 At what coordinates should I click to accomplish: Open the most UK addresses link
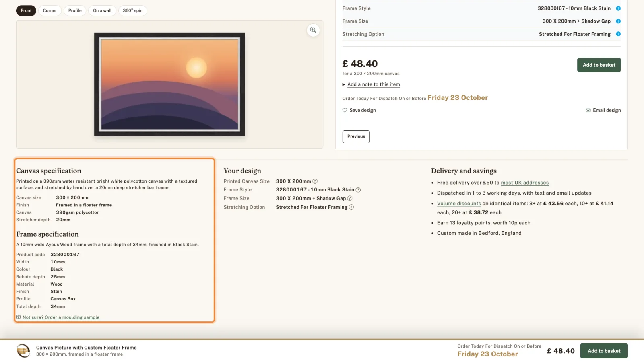524,183
